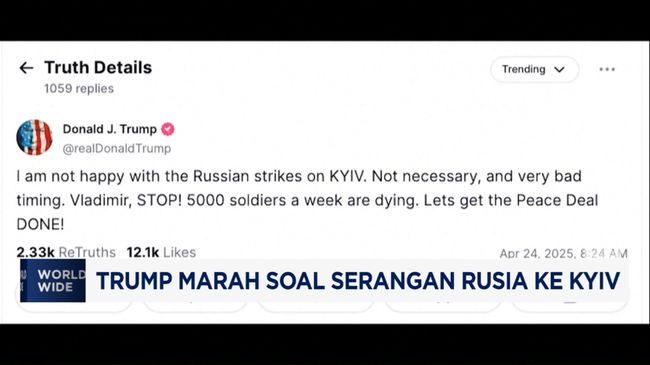The width and height of the screenshot is (650, 365).
Task: Click the chevron beside Trending
Action: [560, 69]
